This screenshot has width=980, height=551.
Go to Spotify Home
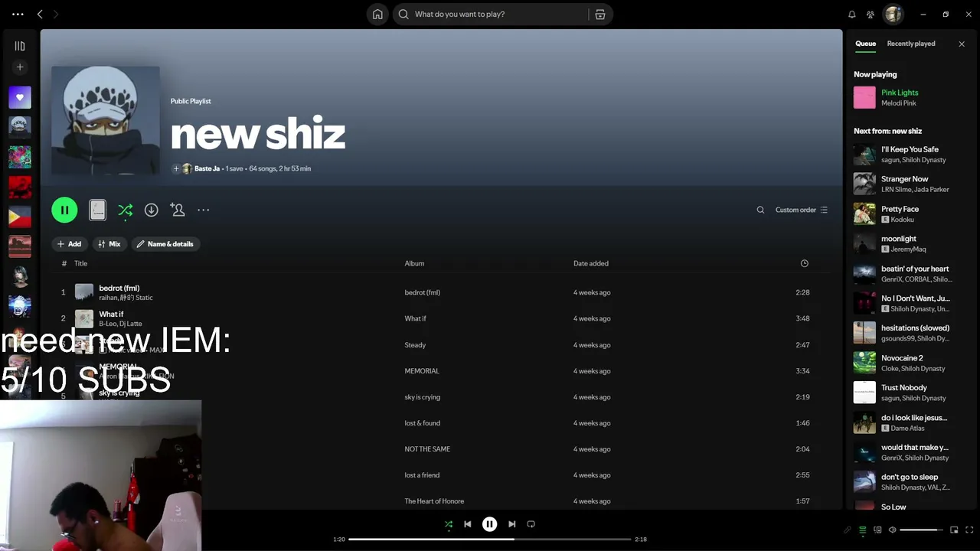point(377,14)
